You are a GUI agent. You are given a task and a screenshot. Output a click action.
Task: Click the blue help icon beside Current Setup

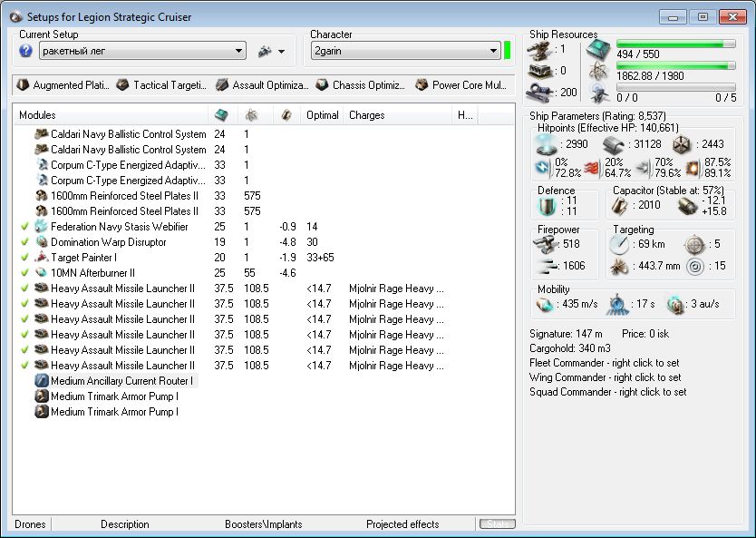[x=25, y=51]
